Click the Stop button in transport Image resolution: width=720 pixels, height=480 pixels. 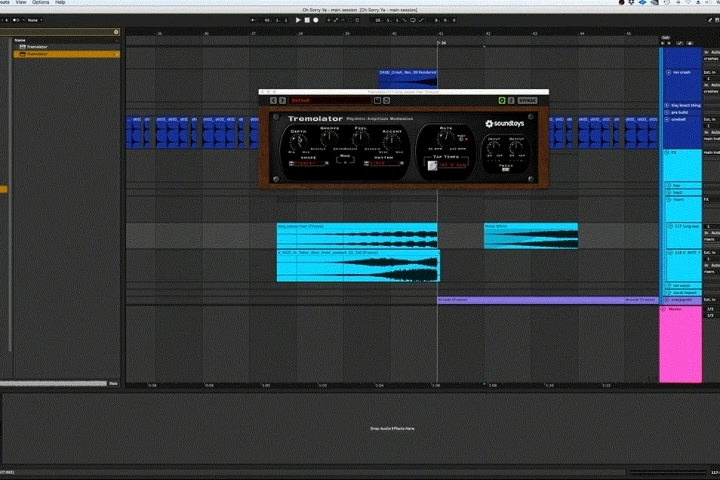307,20
